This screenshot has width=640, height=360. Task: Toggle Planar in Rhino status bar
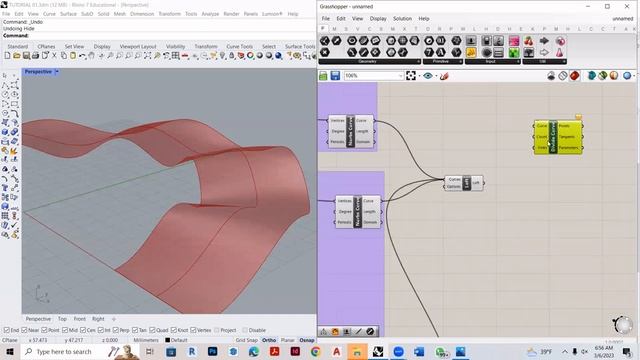click(287, 340)
